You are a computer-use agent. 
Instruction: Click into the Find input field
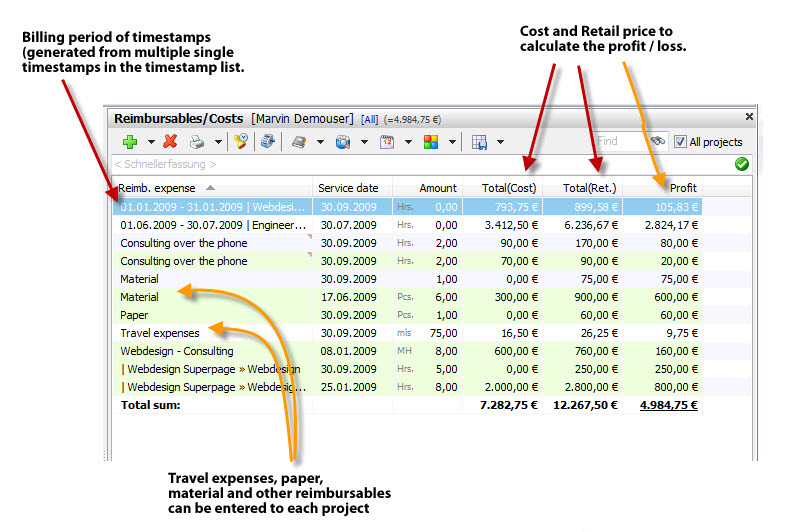coord(620,141)
